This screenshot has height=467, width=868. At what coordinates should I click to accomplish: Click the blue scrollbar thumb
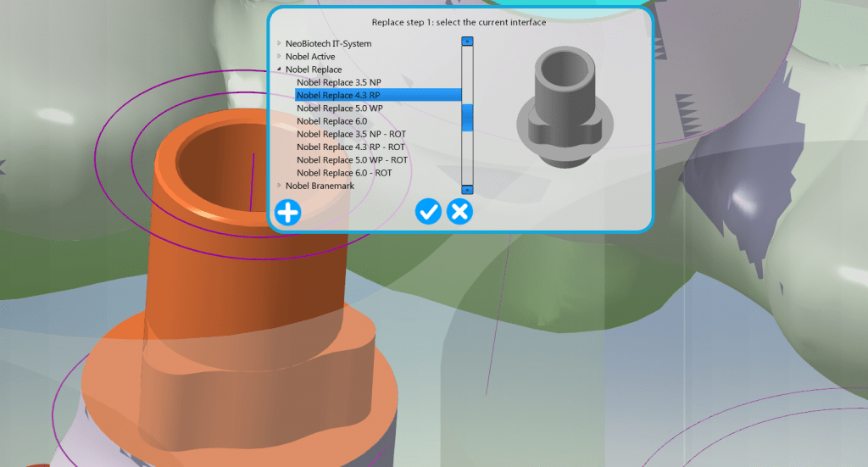click(467, 117)
